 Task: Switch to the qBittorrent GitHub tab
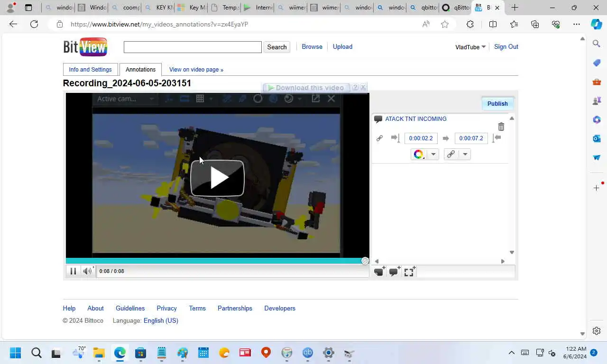[x=456, y=8]
